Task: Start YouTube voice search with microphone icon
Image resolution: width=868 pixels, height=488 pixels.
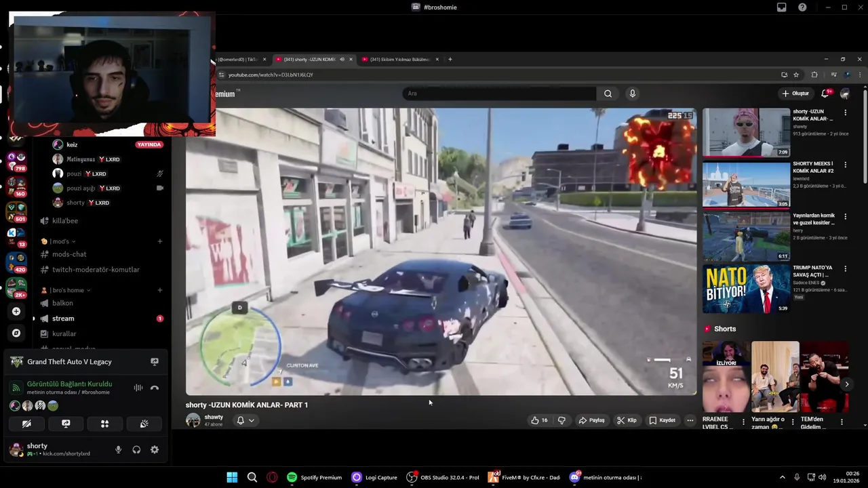Action: point(632,94)
